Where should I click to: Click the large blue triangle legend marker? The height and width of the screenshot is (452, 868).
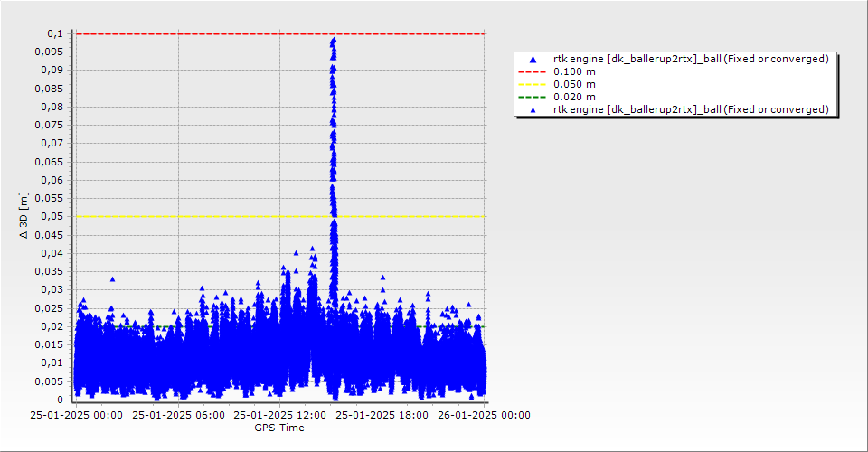coord(533,59)
